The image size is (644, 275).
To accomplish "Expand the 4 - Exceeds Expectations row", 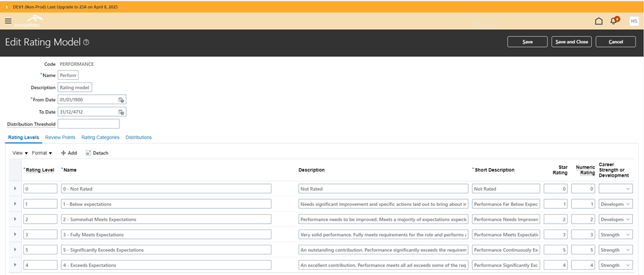I will (x=15, y=264).
